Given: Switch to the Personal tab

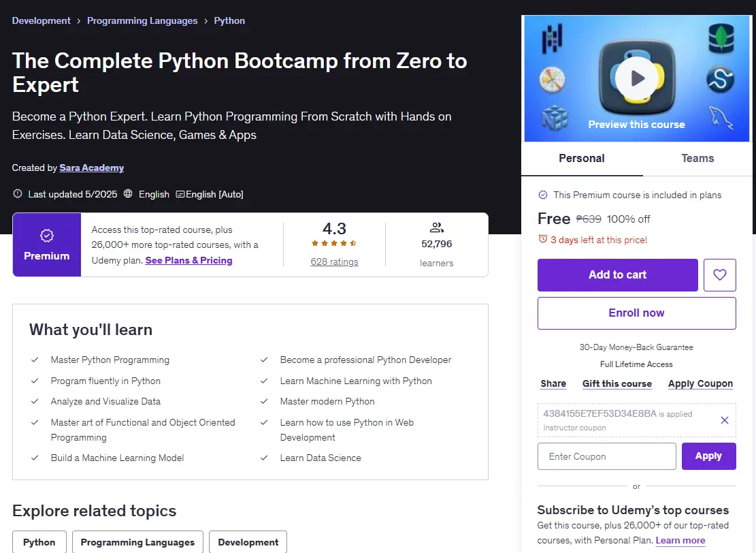Looking at the screenshot, I should point(582,158).
